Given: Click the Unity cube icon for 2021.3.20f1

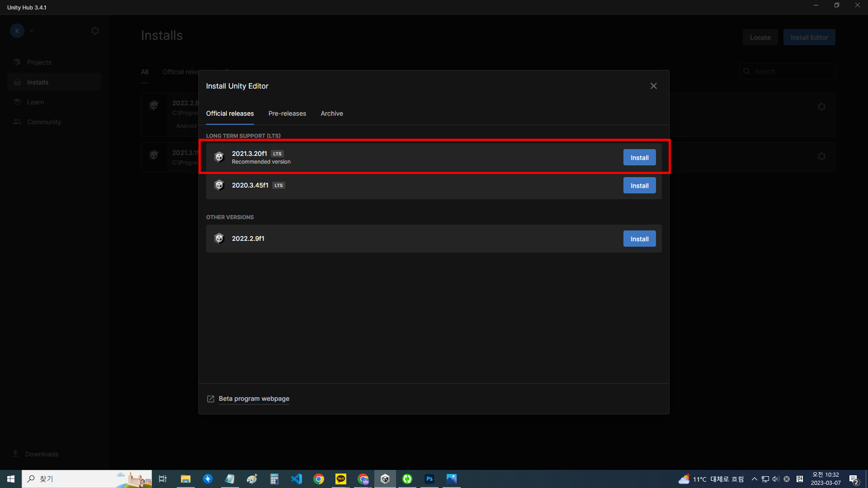Looking at the screenshot, I should point(219,157).
